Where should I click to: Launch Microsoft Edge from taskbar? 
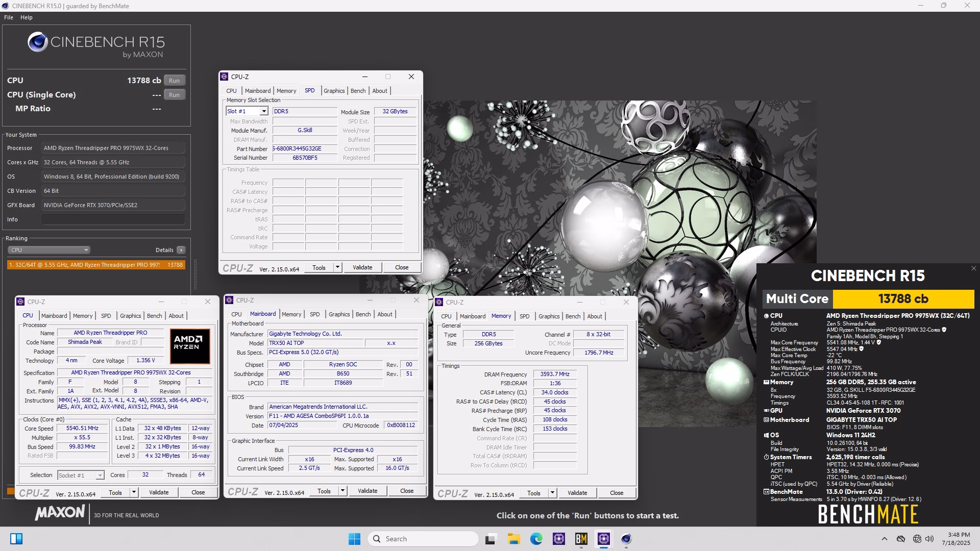tap(536, 539)
